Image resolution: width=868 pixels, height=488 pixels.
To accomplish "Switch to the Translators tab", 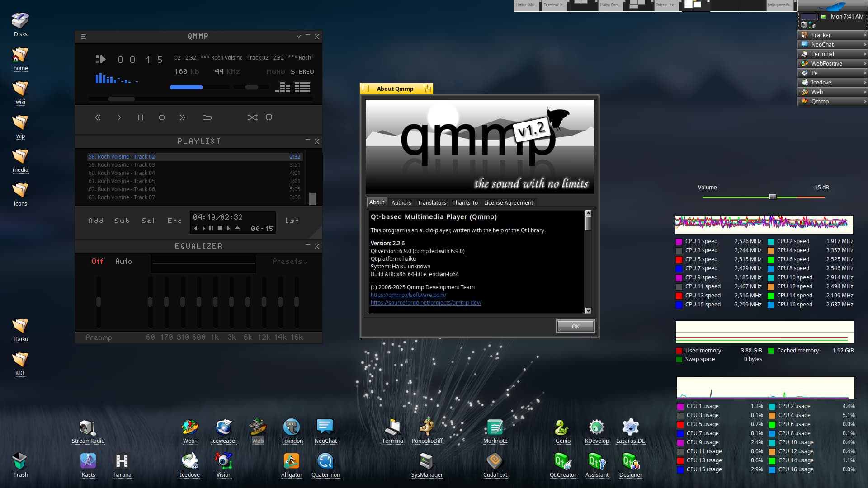I will tap(432, 203).
